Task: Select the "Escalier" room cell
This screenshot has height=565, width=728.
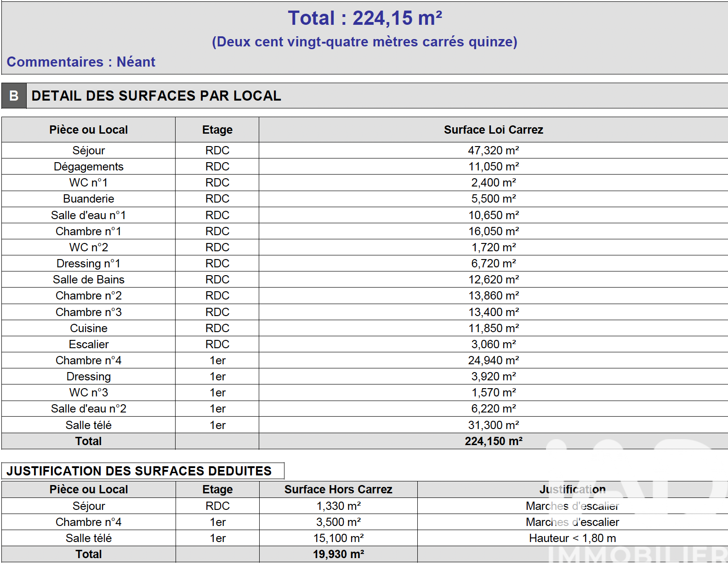Action: click(88, 345)
